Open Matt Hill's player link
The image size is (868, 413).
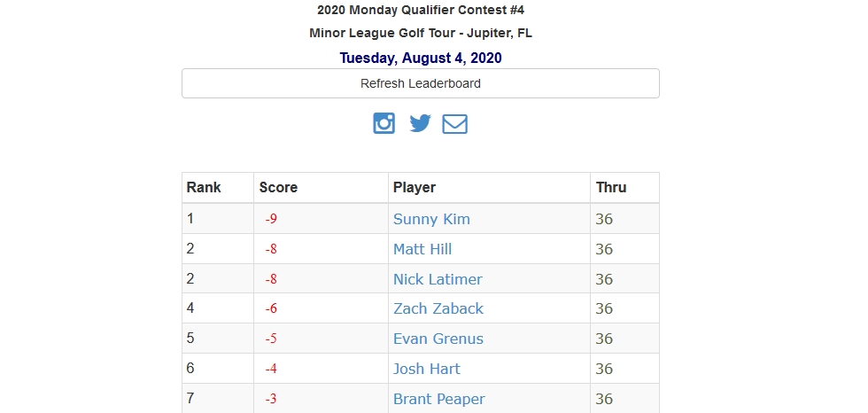click(x=422, y=249)
